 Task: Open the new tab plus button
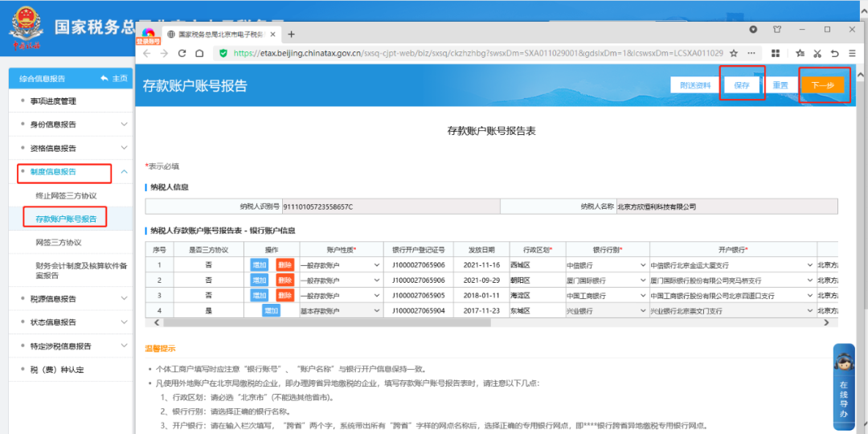pyautogui.click(x=292, y=35)
